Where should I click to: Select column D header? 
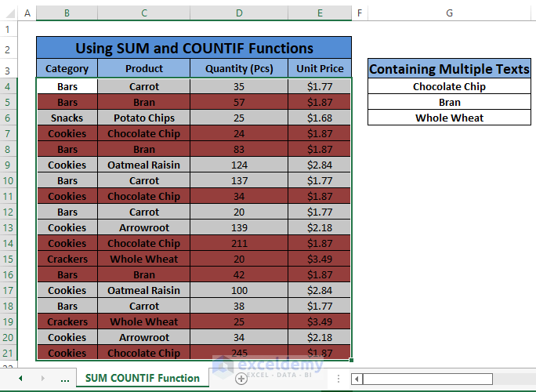click(x=239, y=13)
